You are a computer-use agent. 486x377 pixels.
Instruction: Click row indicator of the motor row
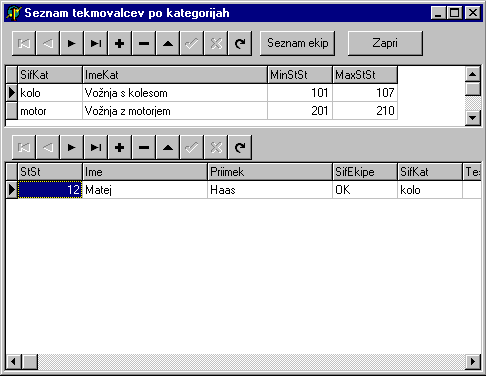point(12,111)
